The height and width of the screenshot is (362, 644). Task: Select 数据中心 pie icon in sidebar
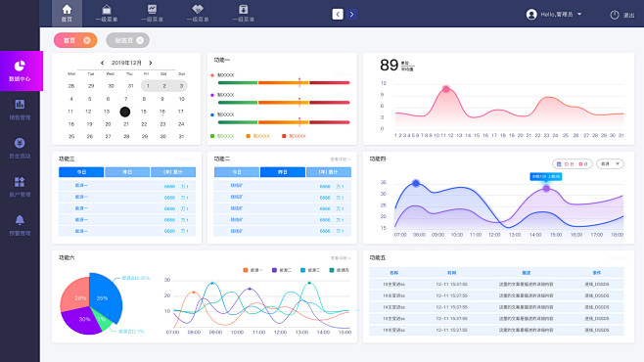pos(20,66)
